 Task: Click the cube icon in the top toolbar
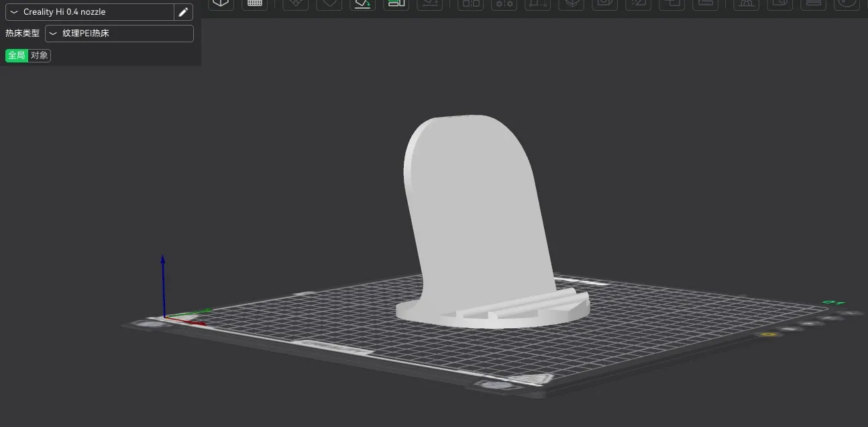221,3
